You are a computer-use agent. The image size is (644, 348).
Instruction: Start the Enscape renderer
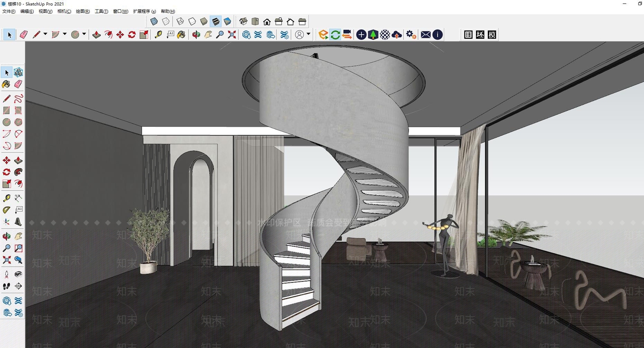[323, 35]
